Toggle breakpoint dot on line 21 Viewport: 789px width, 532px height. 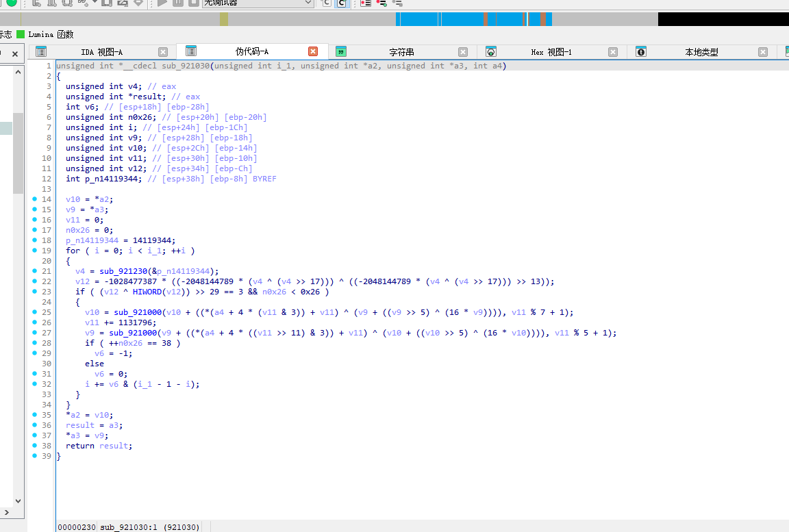[35, 271]
